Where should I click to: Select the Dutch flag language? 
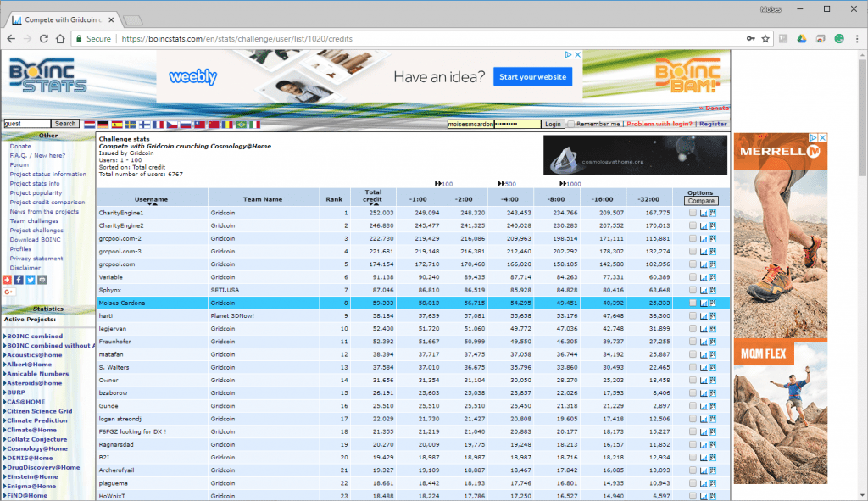89,125
